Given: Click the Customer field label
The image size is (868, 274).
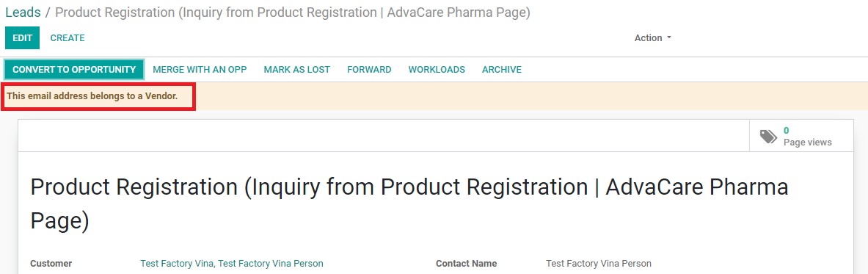Looking at the screenshot, I should coord(51,264).
